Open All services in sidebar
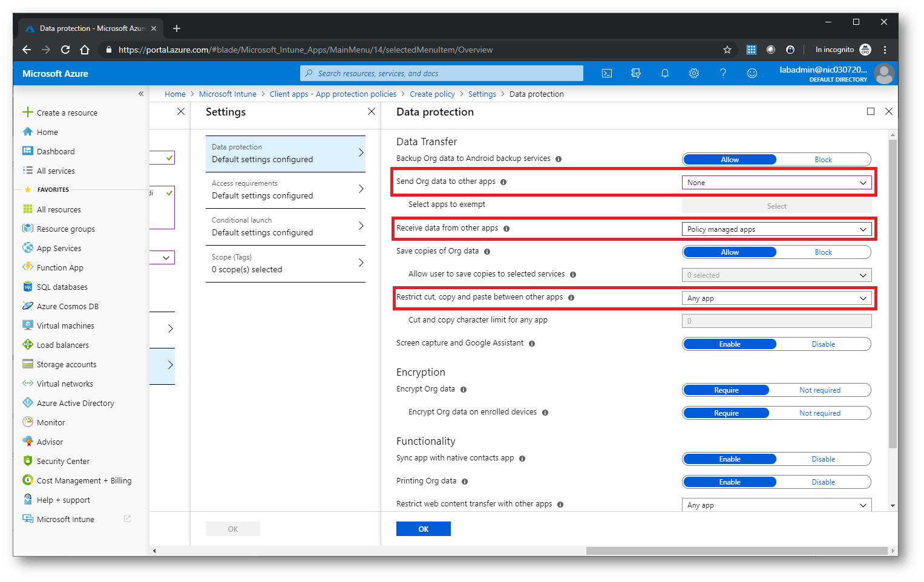Viewport: 924px width, 582px height. click(56, 171)
